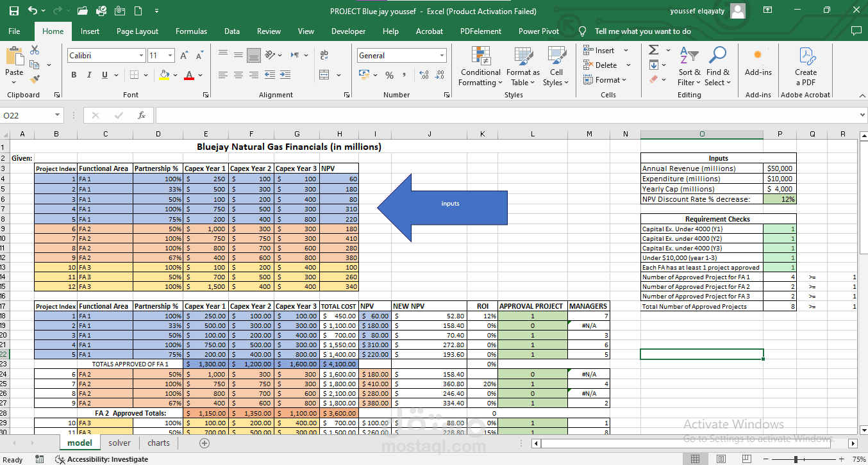Apply the red font color

click(188, 75)
